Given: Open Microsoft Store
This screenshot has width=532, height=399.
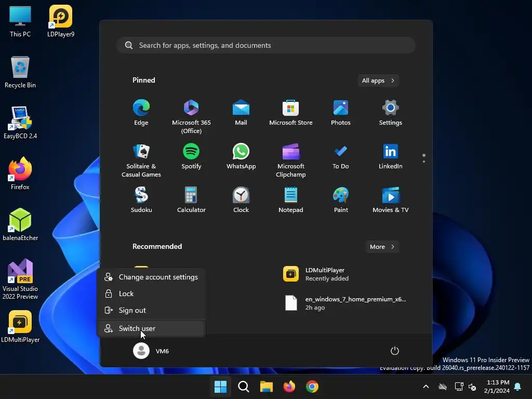Looking at the screenshot, I should [x=291, y=113].
